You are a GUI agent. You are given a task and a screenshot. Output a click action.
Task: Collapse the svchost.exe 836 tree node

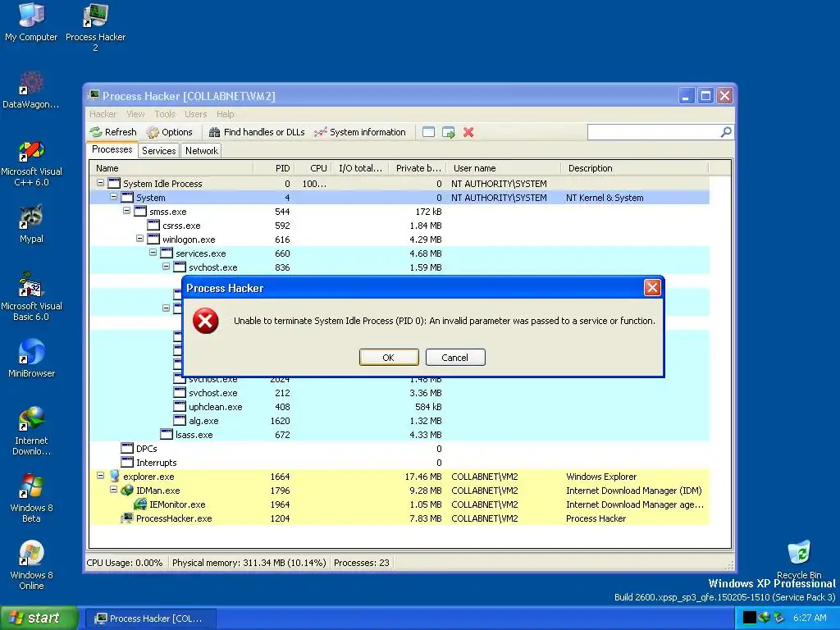[x=166, y=267]
